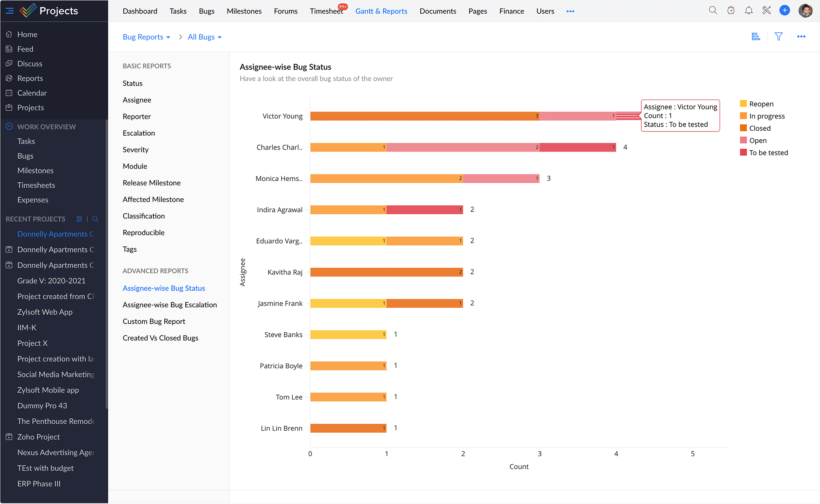Viewport: 820px width, 504px height.
Task: Search recent projects with magnifier icon
Action: [95, 219]
